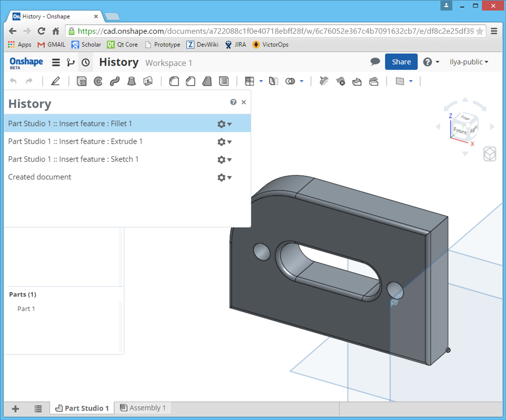
Task: Select Part 1 in the parts list
Action: pos(26,309)
